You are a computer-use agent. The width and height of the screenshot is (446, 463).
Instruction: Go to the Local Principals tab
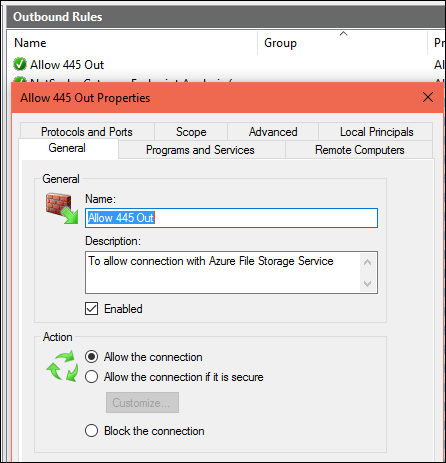coord(376,132)
